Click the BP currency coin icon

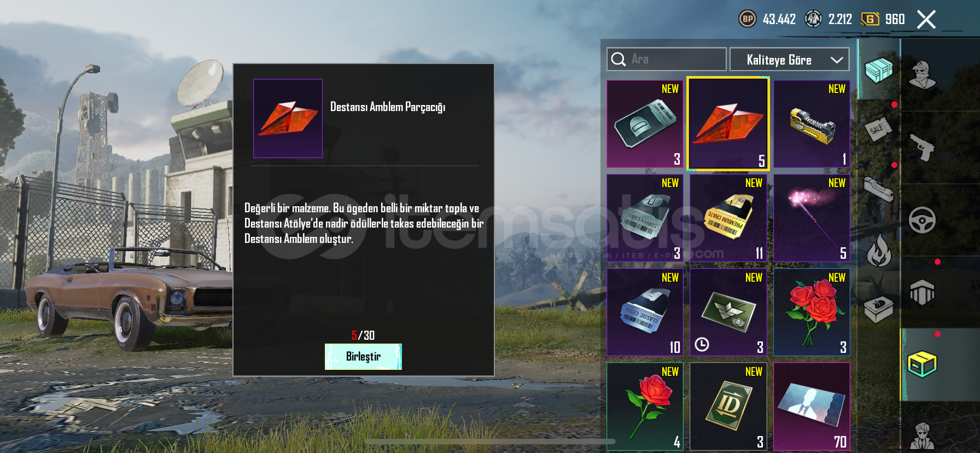[748, 19]
